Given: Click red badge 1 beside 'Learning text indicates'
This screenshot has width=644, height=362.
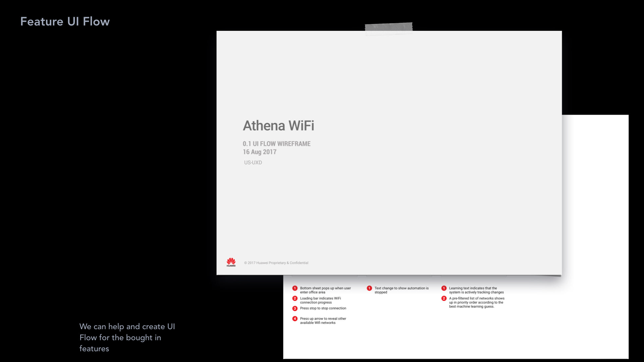Looking at the screenshot, I should point(444,288).
